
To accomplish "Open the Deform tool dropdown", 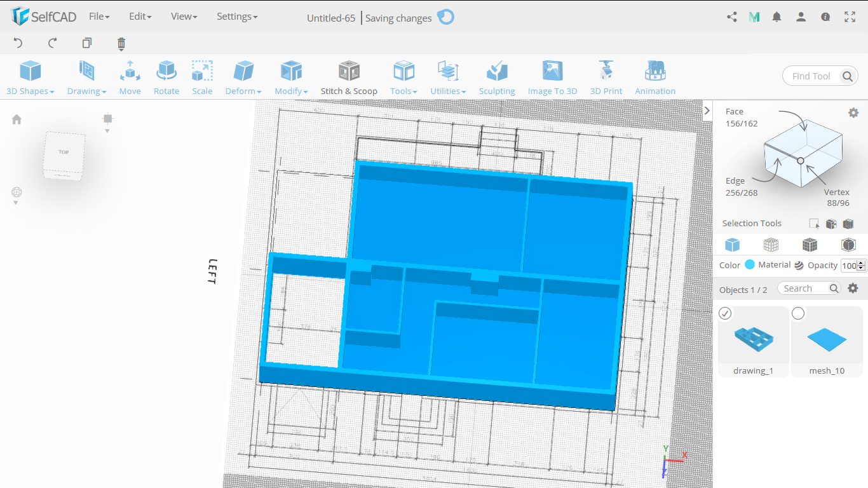I will coord(243,78).
